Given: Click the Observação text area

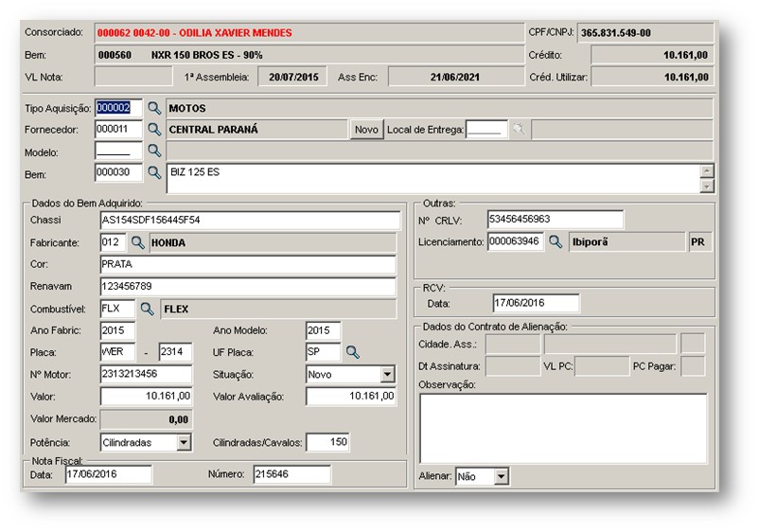Looking at the screenshot, I should tap(563, 429).
